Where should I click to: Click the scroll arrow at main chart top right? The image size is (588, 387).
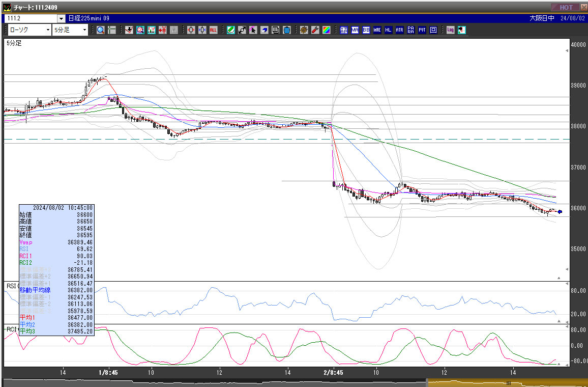(x=566, y=51)
